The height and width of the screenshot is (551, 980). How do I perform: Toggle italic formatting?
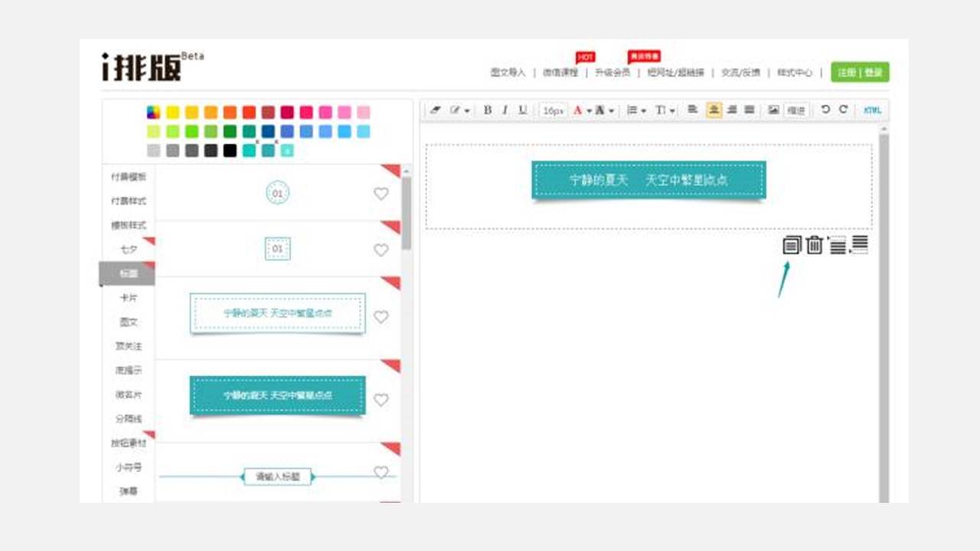tap(505, 110)
